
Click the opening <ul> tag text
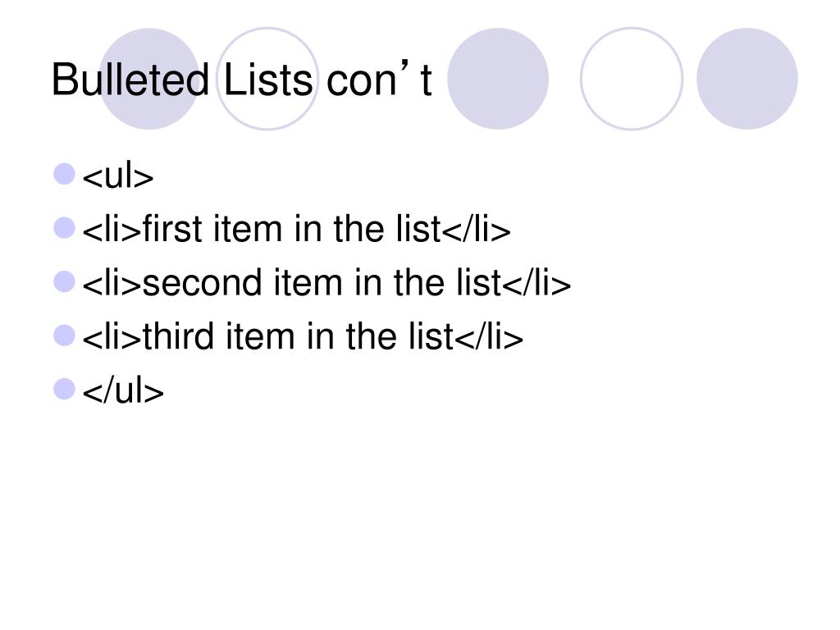coord(118,176)
